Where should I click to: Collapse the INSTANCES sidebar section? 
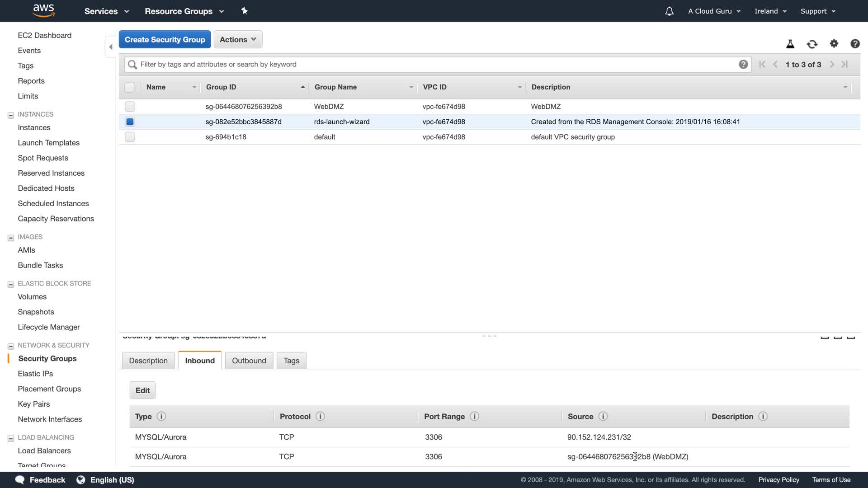11,115
